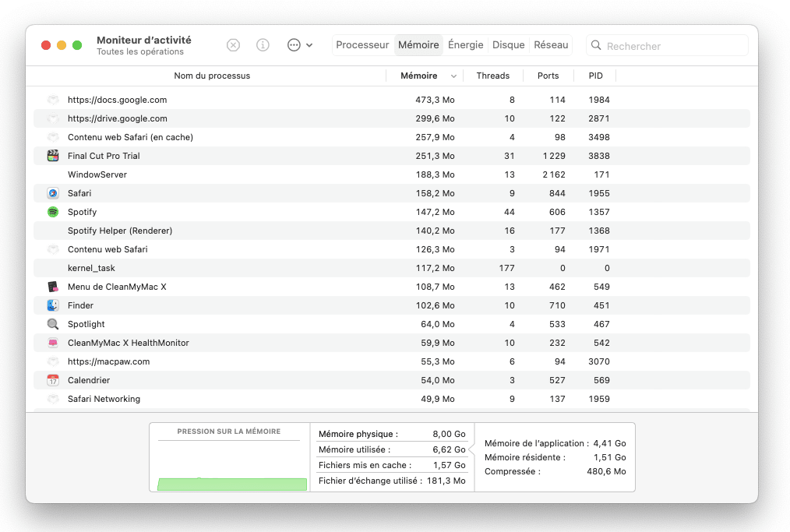790x532 pixels.
Task: Click the Safari compass icon
Action: click(x=53, y=193)
